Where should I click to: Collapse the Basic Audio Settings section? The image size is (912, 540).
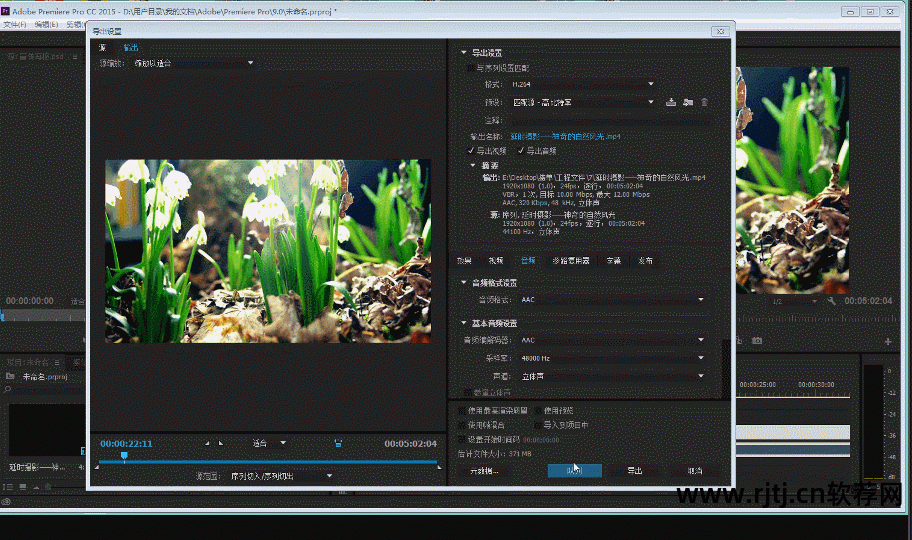pos(464,322)
